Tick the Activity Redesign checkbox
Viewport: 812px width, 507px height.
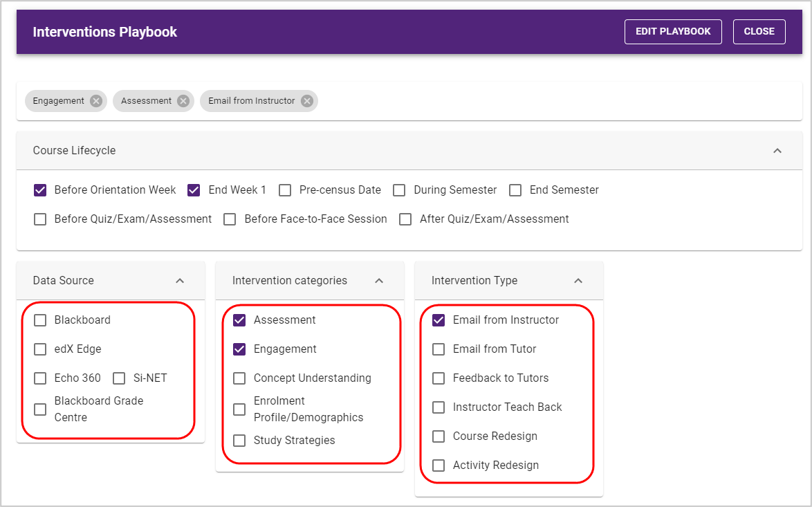(438, 465)
